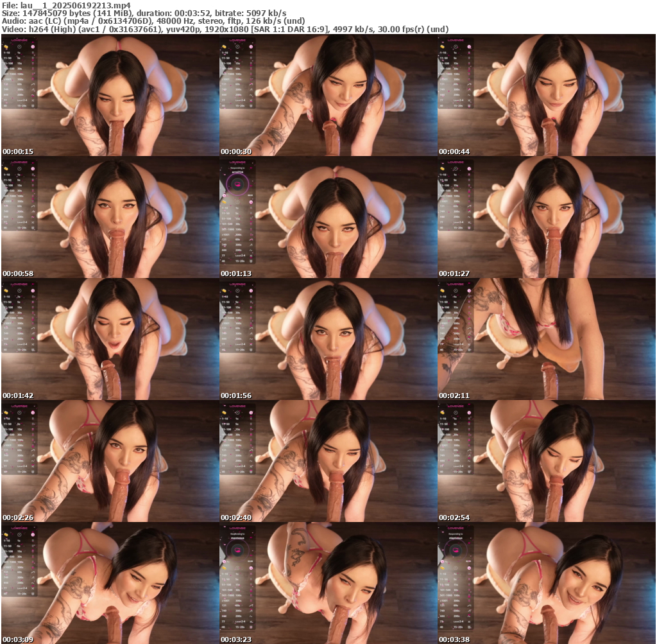The image size is (657, 644).
Task: Click the Size and duration info line
Action: coord(144,13)
